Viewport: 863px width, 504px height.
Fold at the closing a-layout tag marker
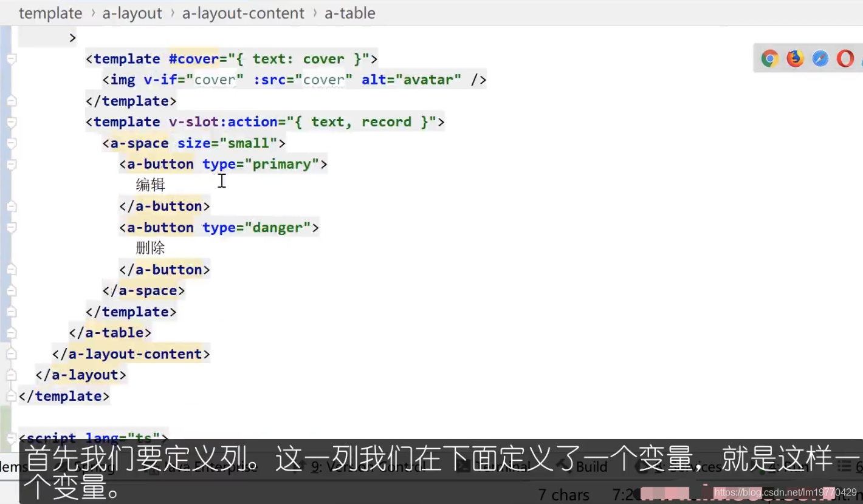coord(11,375)
